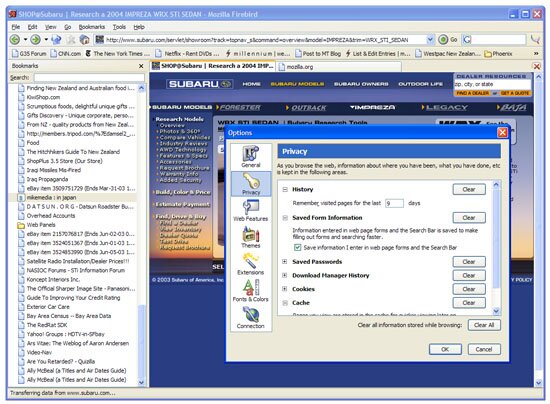Open the URL bar history dropdown
The image size is (550, 404).
point(430,40)
